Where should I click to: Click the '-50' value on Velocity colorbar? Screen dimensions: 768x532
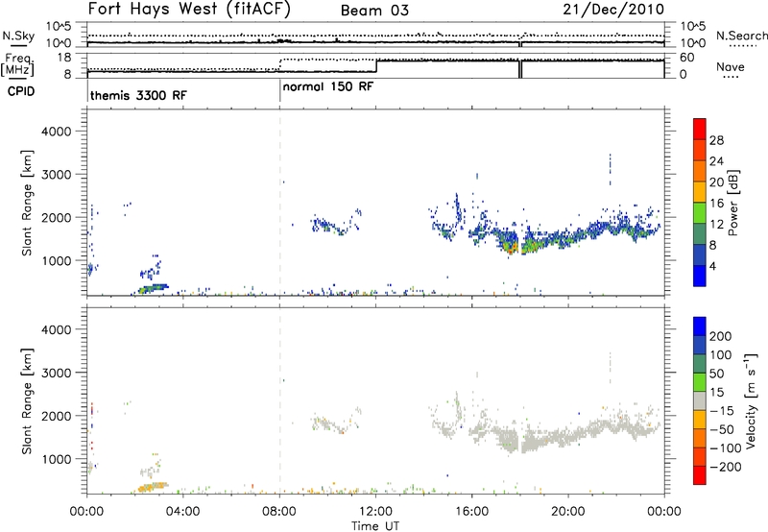pos(721,429)
